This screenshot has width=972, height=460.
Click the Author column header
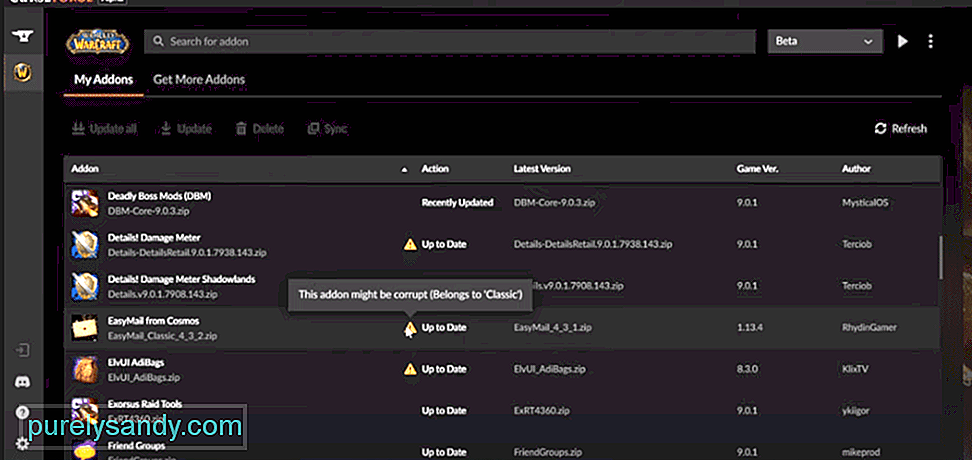click(856, 169)
